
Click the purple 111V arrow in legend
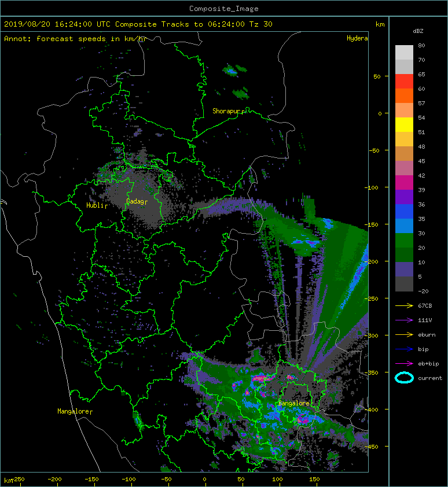[x=404, y=320]
